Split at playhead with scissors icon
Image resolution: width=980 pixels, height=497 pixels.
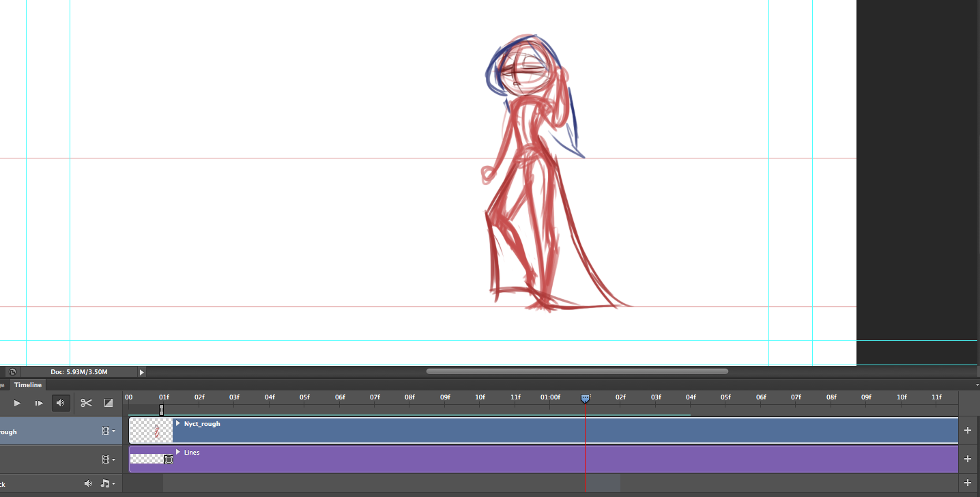click(x=86, y=403)
